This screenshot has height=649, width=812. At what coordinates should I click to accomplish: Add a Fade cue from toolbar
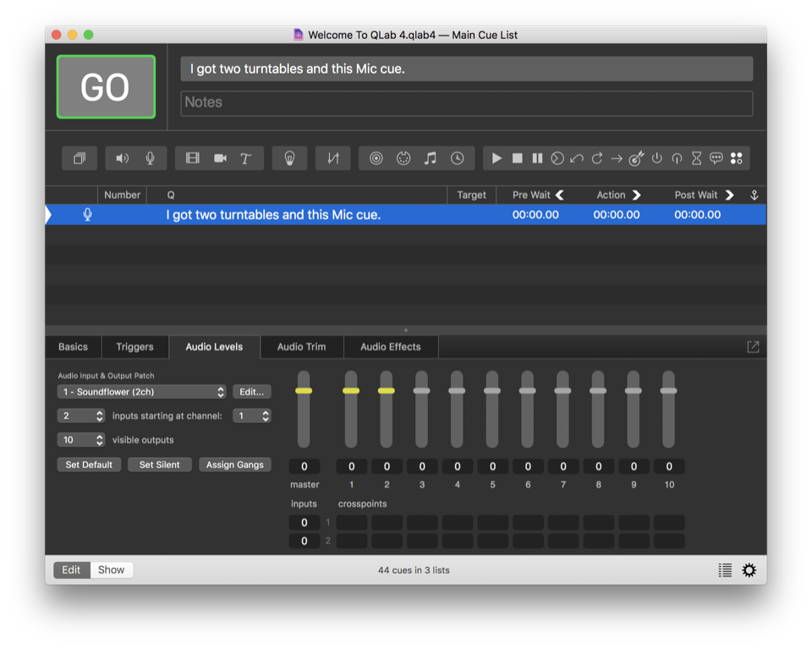tap(333, 158)
